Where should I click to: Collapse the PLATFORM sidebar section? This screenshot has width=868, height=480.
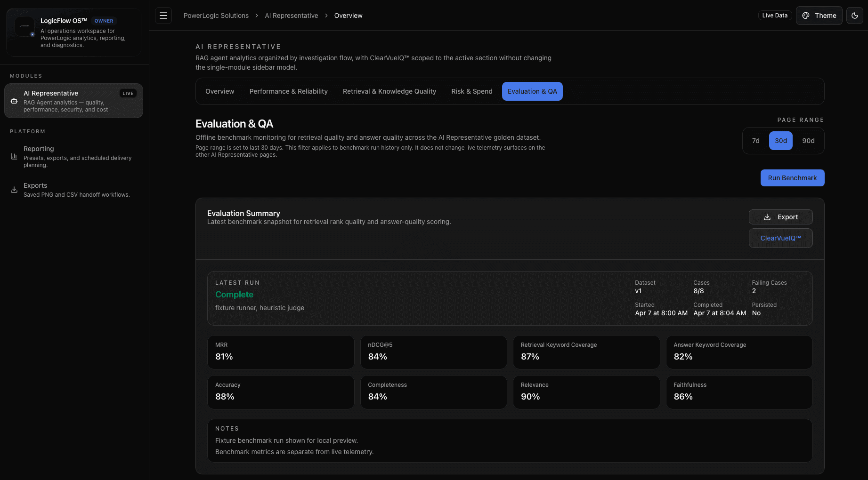click(x=27, y=131)
